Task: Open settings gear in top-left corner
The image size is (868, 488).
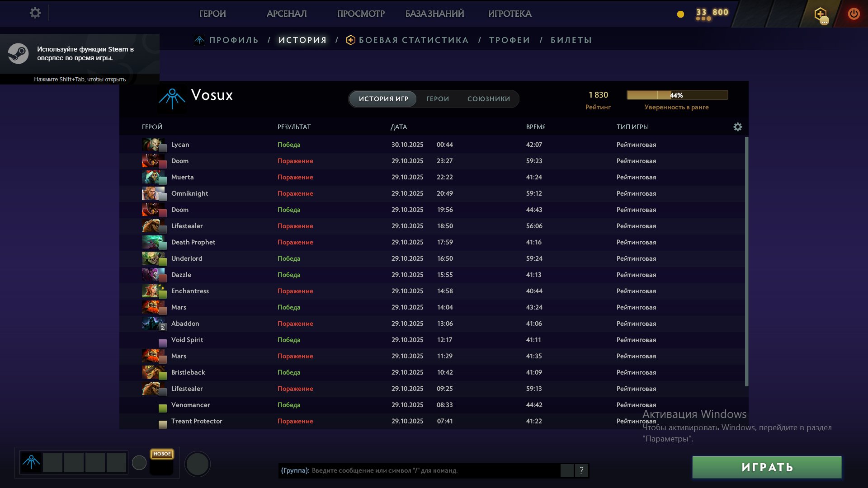Action: coord(35,13)
